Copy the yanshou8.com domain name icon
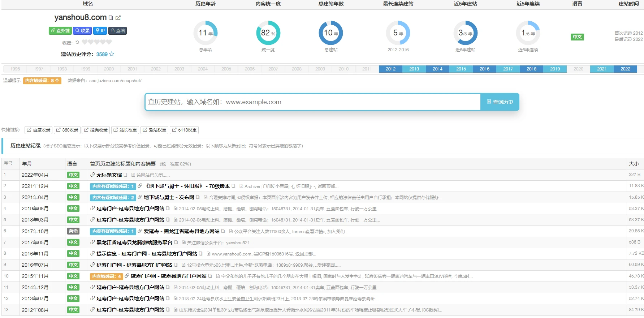Image resolution: width=644 pixels, height=318 pixels. pos(111,18)
